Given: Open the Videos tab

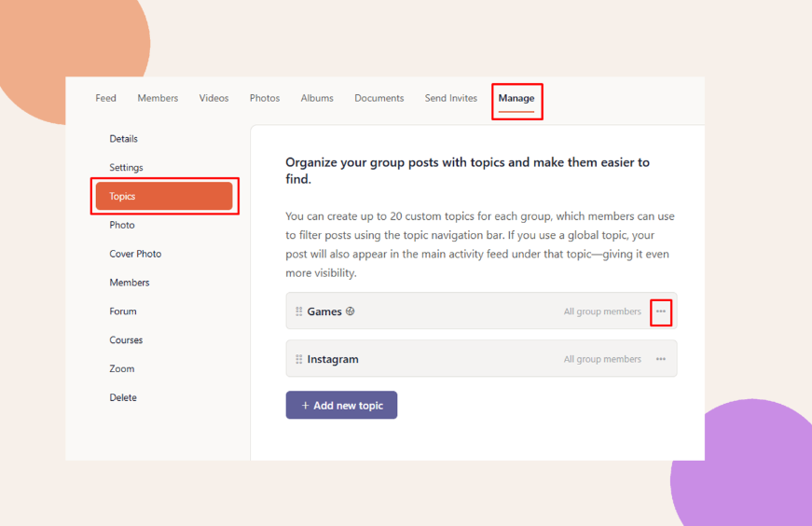Looking at the screenshot, I should point(213,98).
